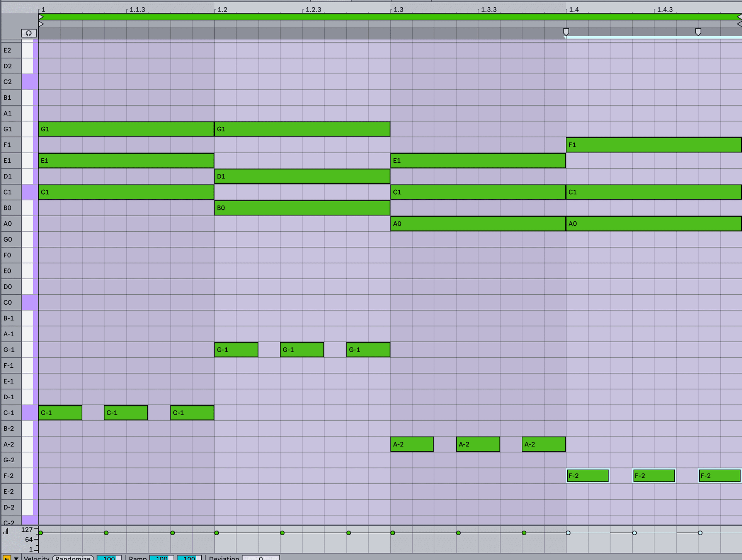Select the middle A-2 note
The width and height of the screenshot is (742, 560).
point(478,444)
